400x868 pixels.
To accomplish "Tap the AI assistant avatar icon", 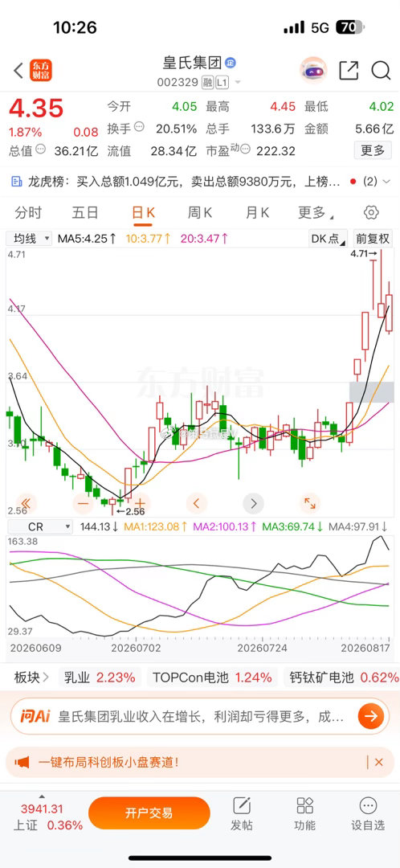I will coord(313,70).
